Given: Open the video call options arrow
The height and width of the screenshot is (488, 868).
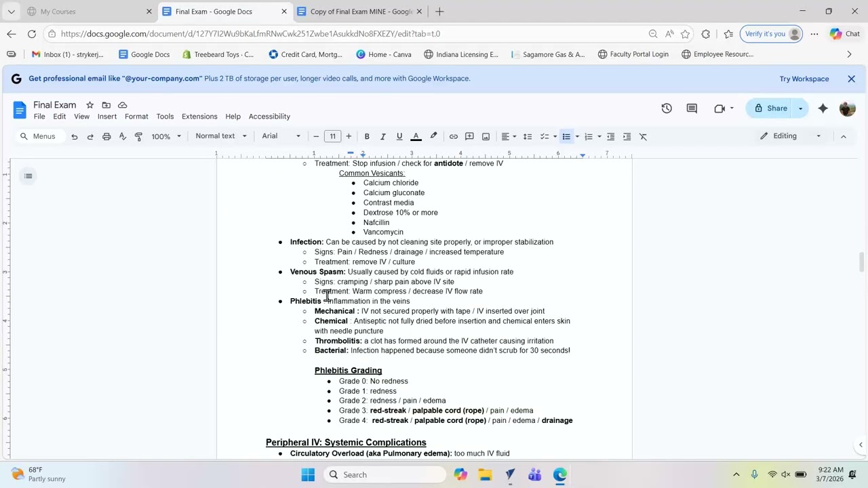Looking at the screenshot, I should 731,108.
